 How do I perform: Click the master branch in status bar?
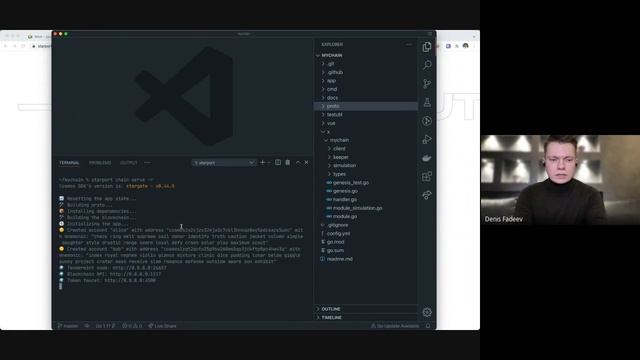point(68,326)
